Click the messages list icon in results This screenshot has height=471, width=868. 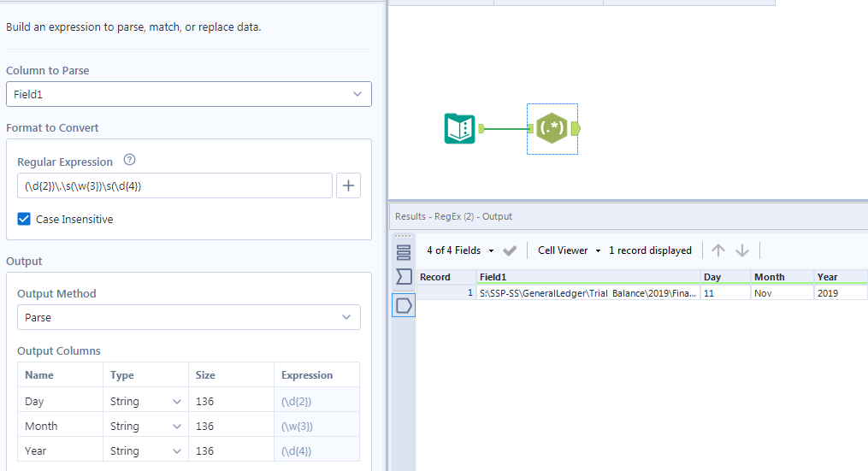pos(404,252)
